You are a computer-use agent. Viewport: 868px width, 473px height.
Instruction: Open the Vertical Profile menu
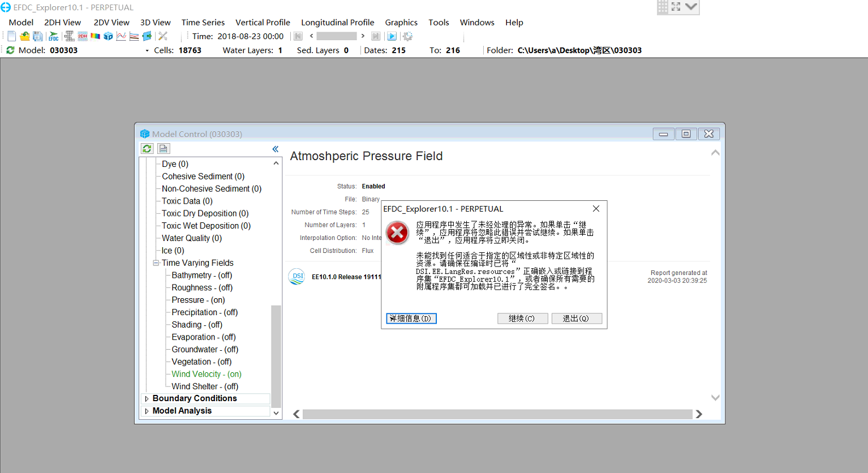(263, 23)
